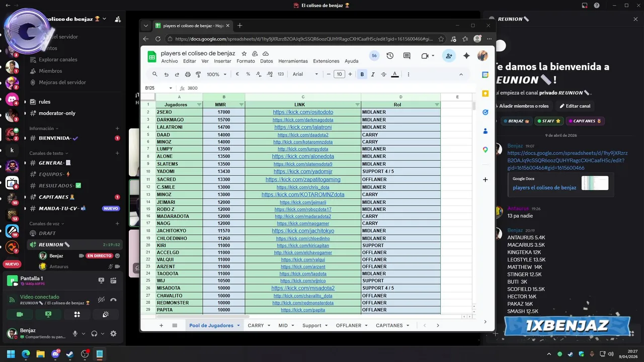644x362 pixels.
Task: Open Google Tasks side panel
Action: (x=485, y=112)
